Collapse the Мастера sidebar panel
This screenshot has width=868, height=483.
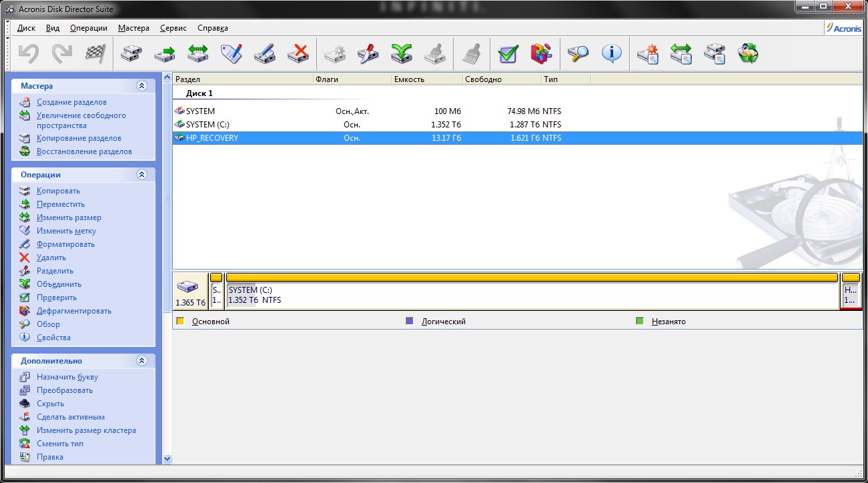click(x=141, y=86)
